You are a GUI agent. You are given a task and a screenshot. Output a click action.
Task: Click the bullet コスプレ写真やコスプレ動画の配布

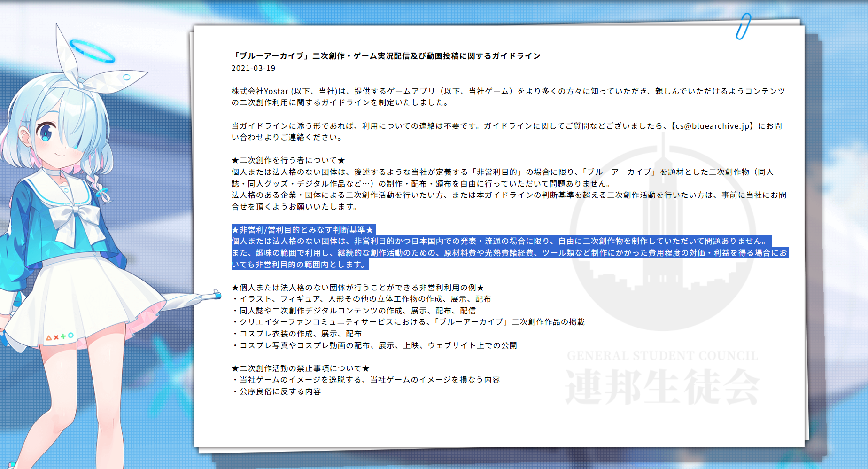[x=374, y=345]
